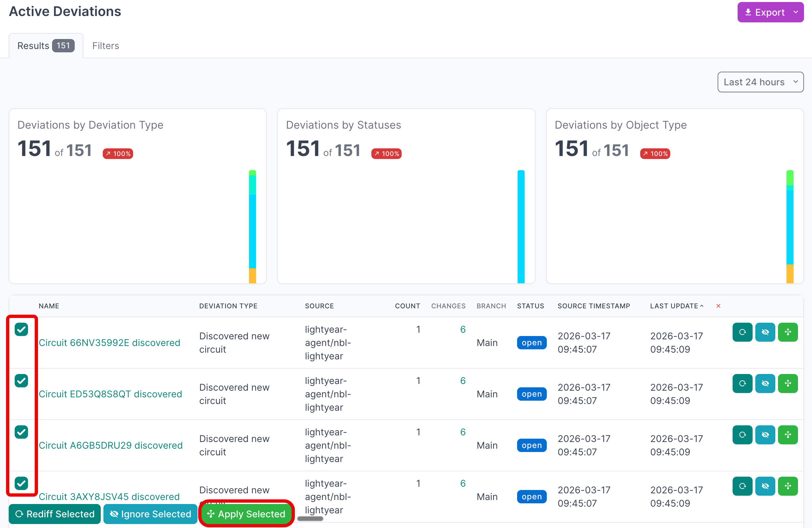
Task: Clear sorting with red X icon
Action: 718,306
